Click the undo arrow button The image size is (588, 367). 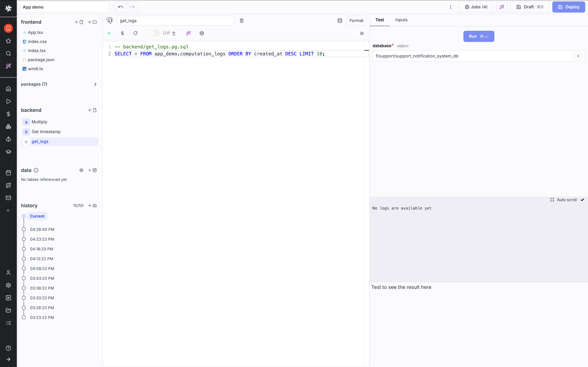121,7
